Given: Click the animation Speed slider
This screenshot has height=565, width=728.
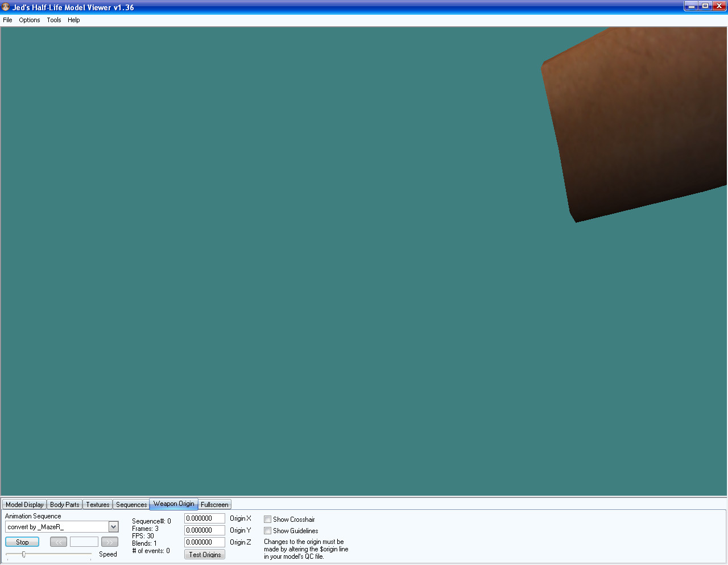Looking at the screenshot, I should coord(48,554).
